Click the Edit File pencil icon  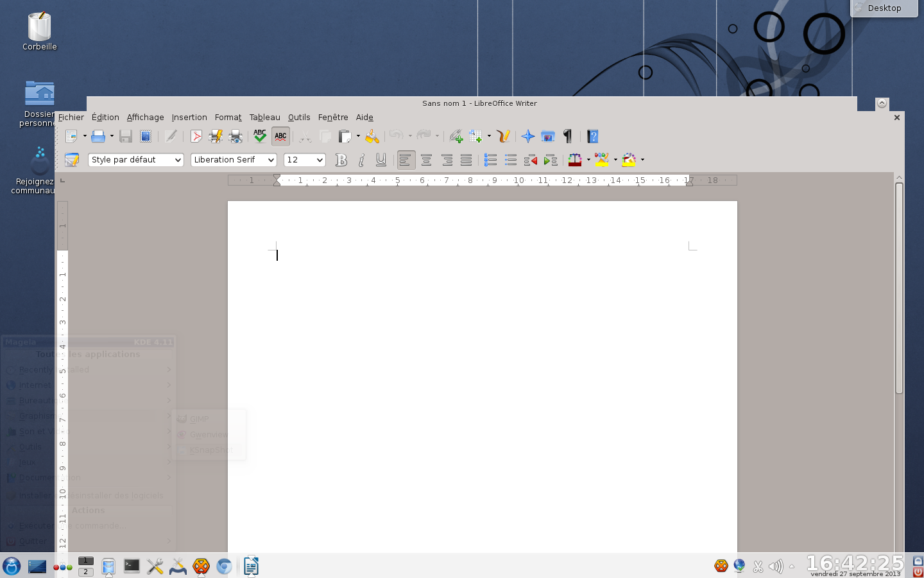(171, 136)
